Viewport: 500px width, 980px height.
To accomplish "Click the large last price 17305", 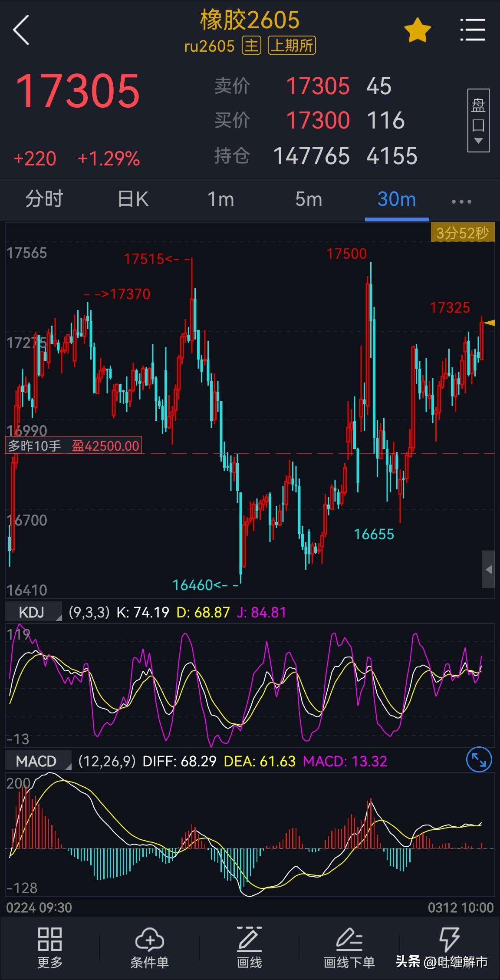I will pyautogui.click(x=78, y=91).
